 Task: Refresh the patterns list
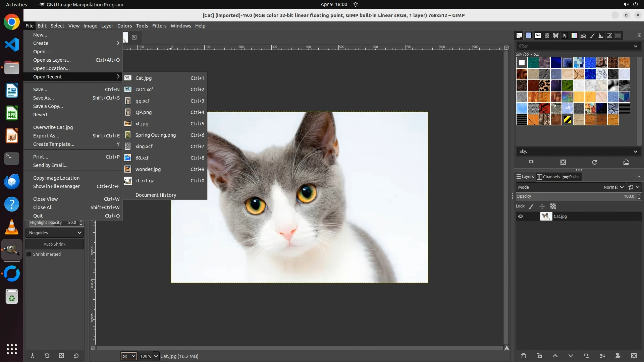point(594,162)
